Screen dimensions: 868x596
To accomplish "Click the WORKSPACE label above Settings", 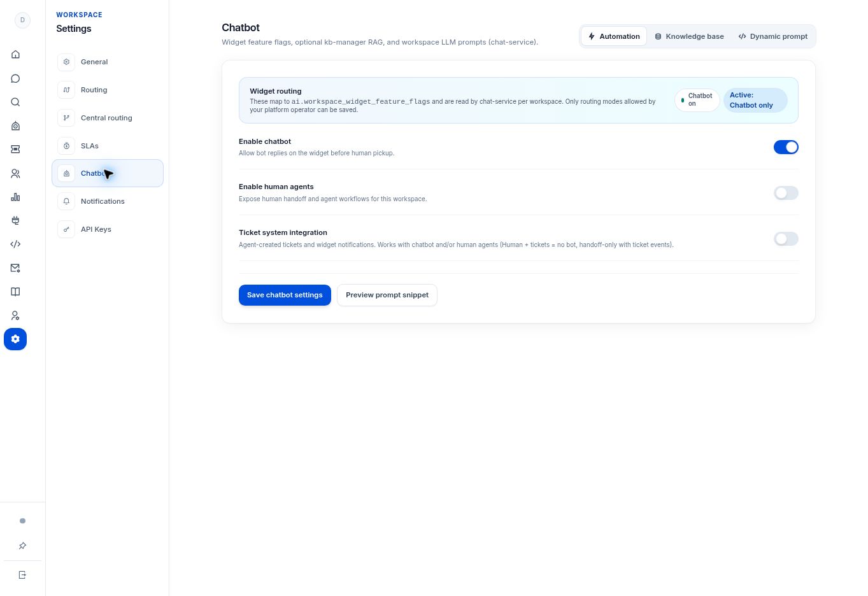I will pyautogui.click(x=79, y=15).
